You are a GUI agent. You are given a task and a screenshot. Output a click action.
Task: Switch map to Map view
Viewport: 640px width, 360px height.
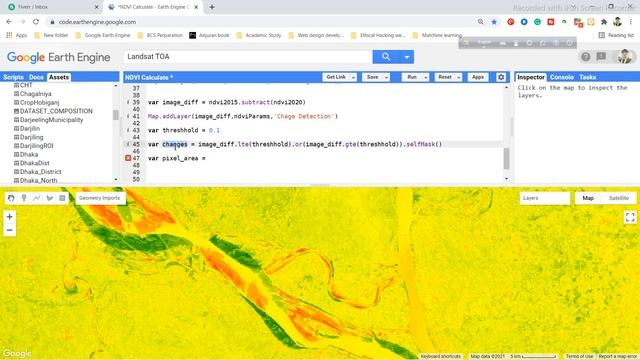point(588,198)
